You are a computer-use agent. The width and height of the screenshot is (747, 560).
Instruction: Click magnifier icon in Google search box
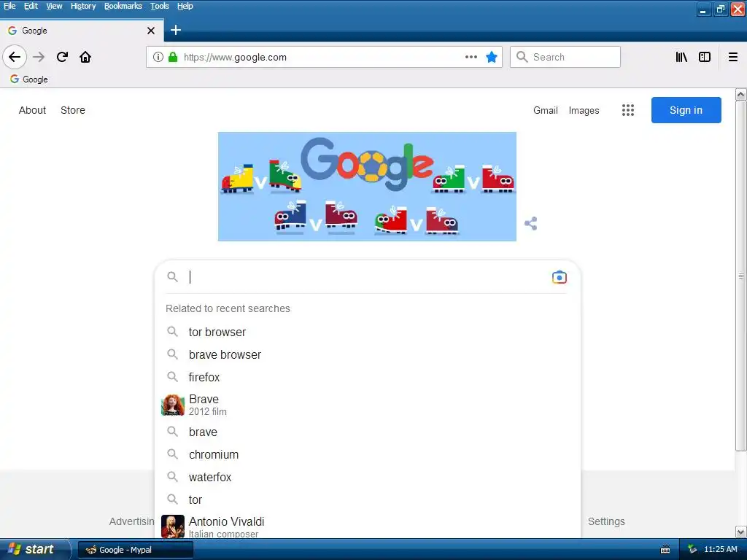coord(172,276)
